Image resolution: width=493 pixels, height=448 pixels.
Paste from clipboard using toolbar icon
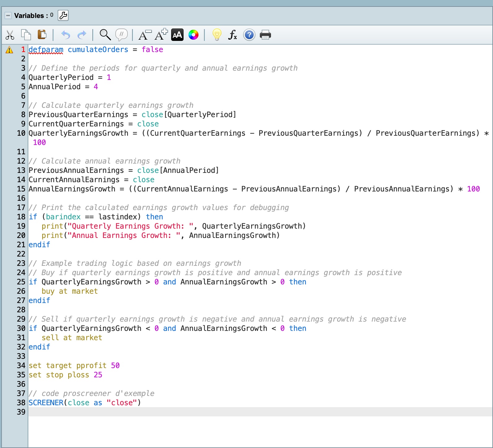tap(42, 35)
